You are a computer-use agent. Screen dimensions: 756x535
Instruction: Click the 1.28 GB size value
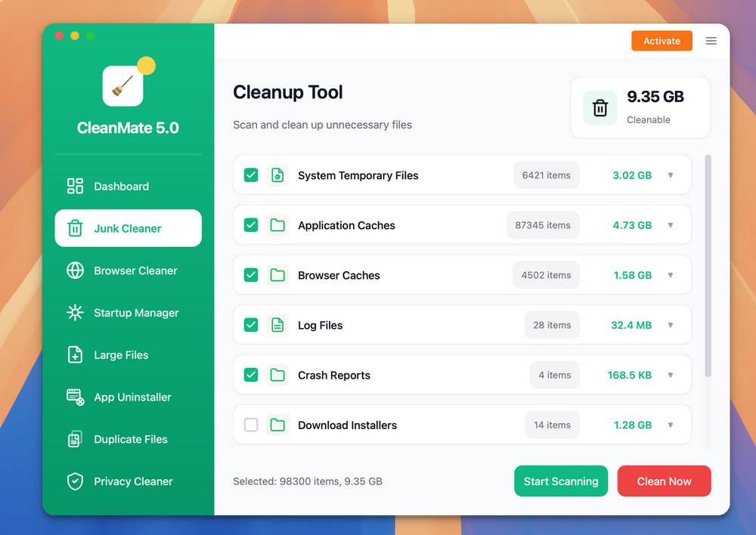pyautogui.click(x=633, y=425)
